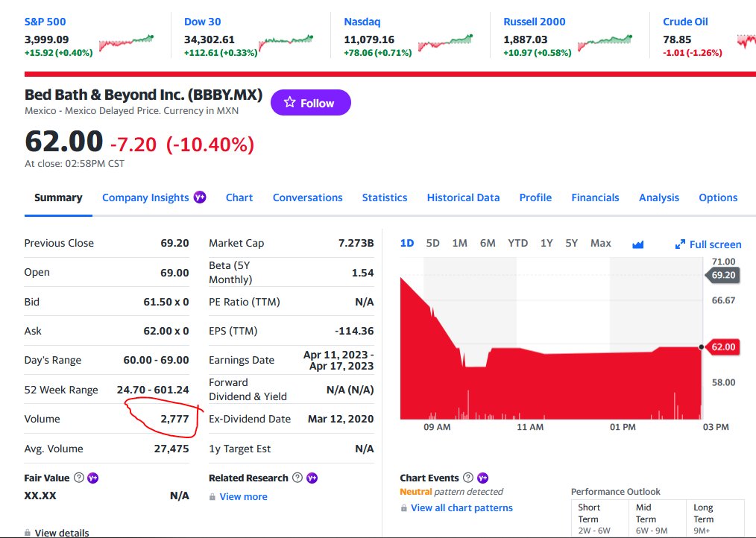The image size is (756, 538).
Task: Click the Day's Range value 60.00 - 69.00
Action: 157,360
